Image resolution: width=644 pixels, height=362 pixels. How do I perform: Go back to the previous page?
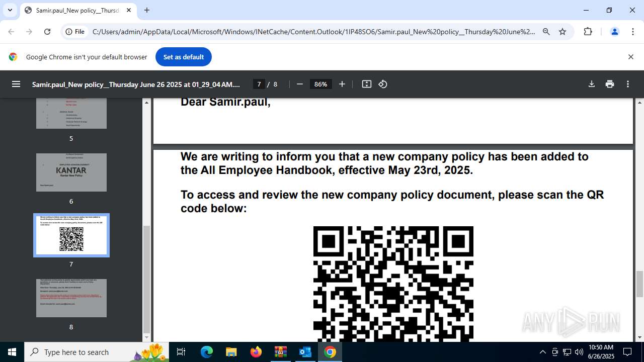point(11,32)
